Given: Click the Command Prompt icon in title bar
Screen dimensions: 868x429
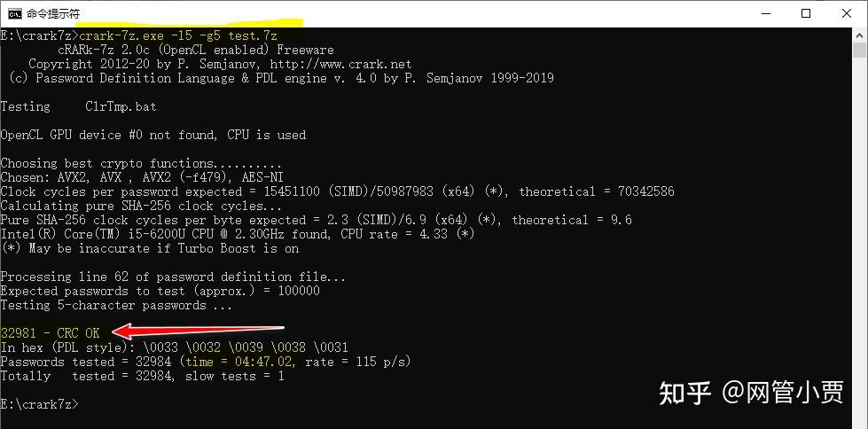Looking at the screenshot, I should click(14, 13).
